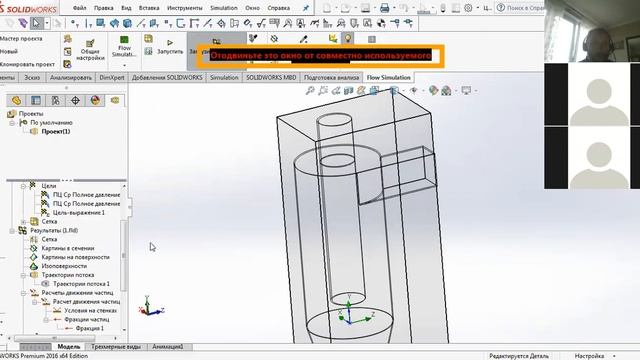
Task: Expand the Сетка node under input data
Action: point(23,222)
